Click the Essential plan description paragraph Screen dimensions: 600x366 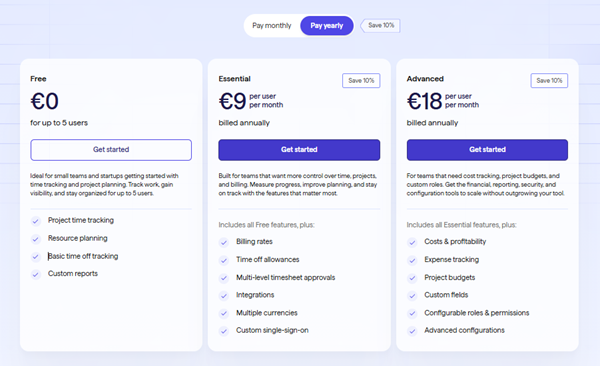point(298,185)
